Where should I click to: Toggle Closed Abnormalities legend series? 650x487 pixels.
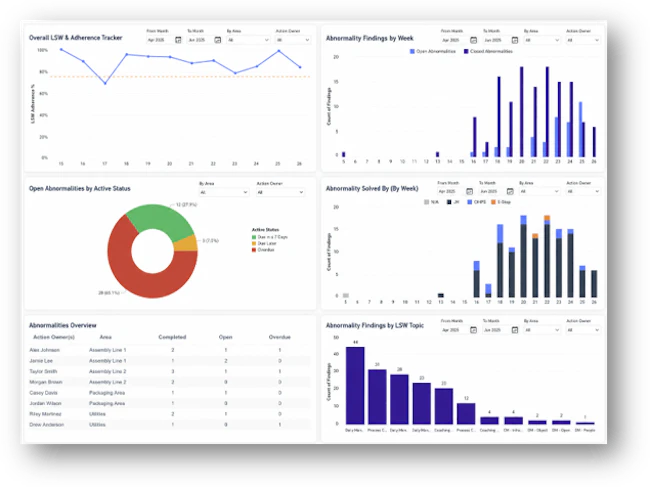pyautogui.click(x=488, y=51)
